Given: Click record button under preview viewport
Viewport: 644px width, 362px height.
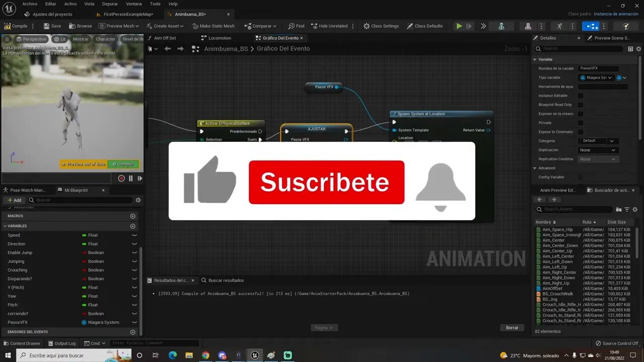Looking at the screenshot, I should (121, 178).
